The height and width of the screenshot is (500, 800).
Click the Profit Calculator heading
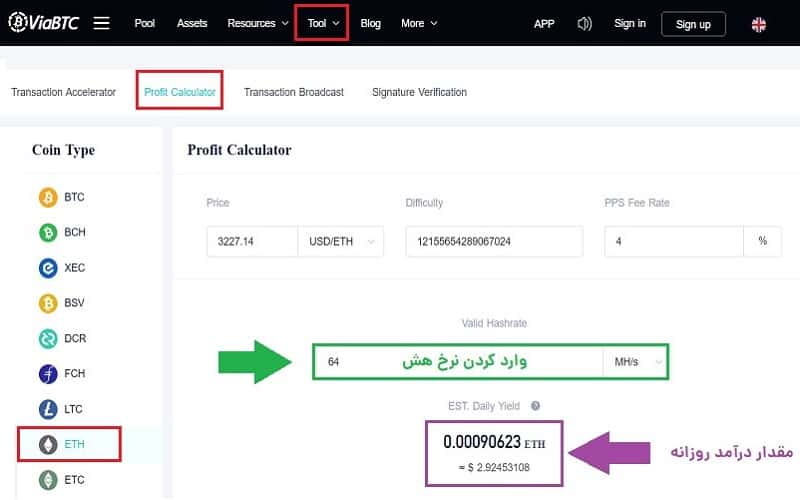pos(239,150)
